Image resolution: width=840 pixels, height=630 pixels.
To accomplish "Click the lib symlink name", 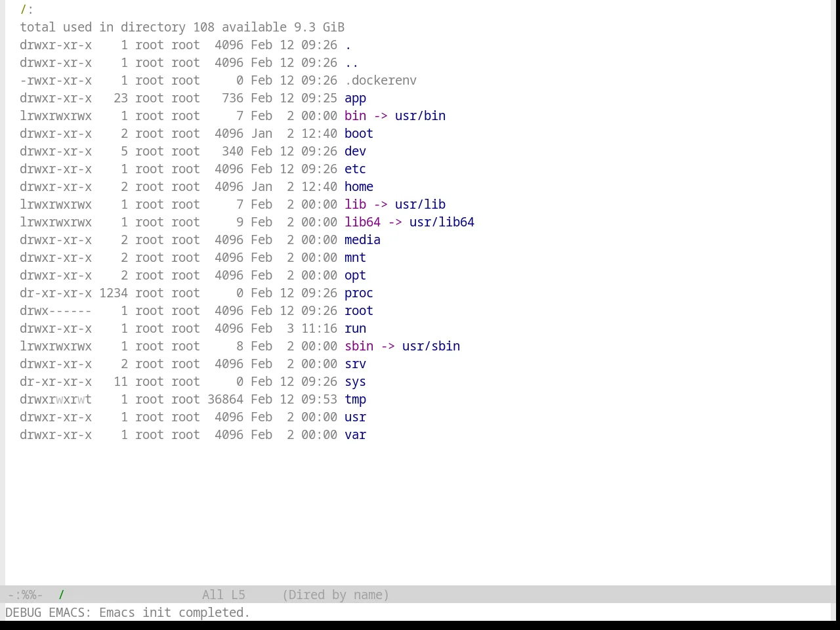I will [355, 205].
